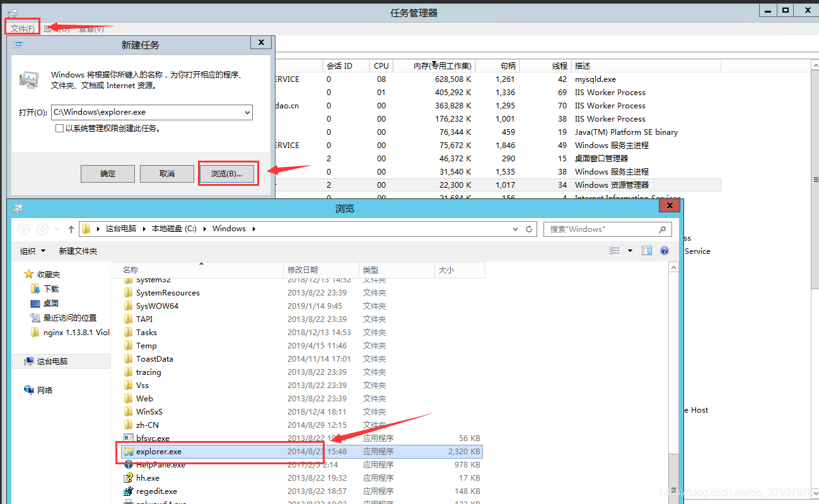Sort files by 大小 column header
Image resolution: width=819 pixels, height=504 pixels.
click(460, 270)
